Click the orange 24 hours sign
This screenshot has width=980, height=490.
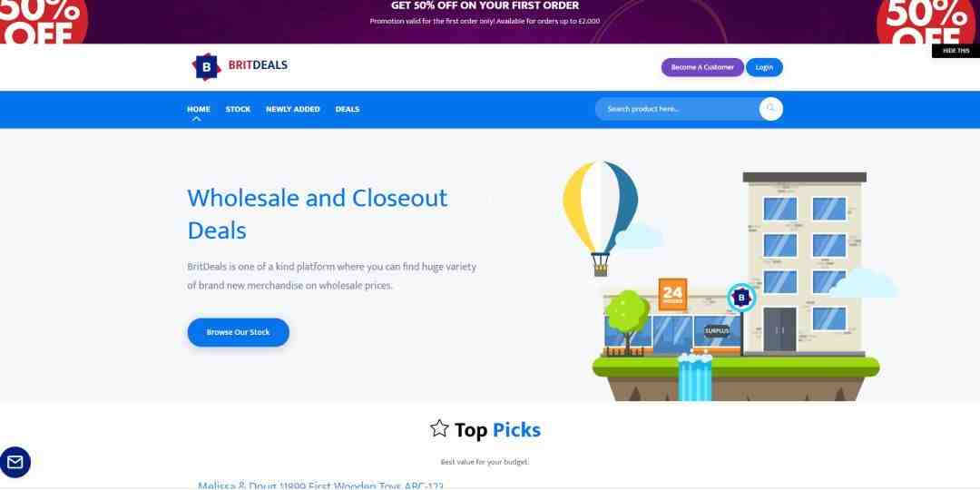[x=672, y=294]
